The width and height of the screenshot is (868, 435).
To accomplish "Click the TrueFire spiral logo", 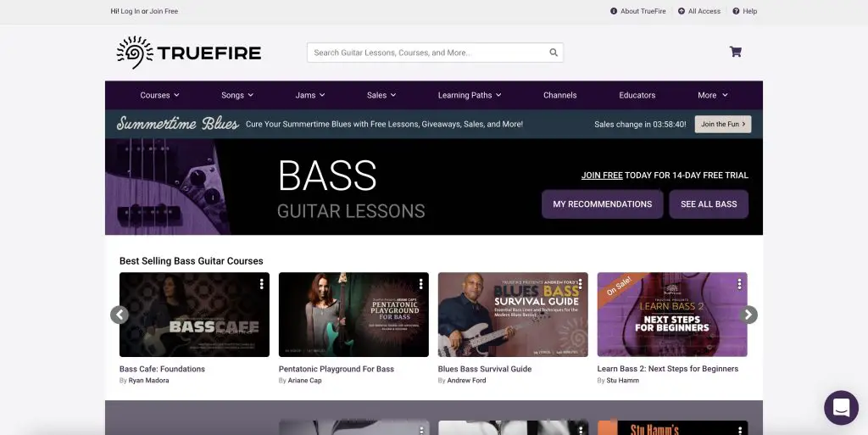I will point(135,53).
